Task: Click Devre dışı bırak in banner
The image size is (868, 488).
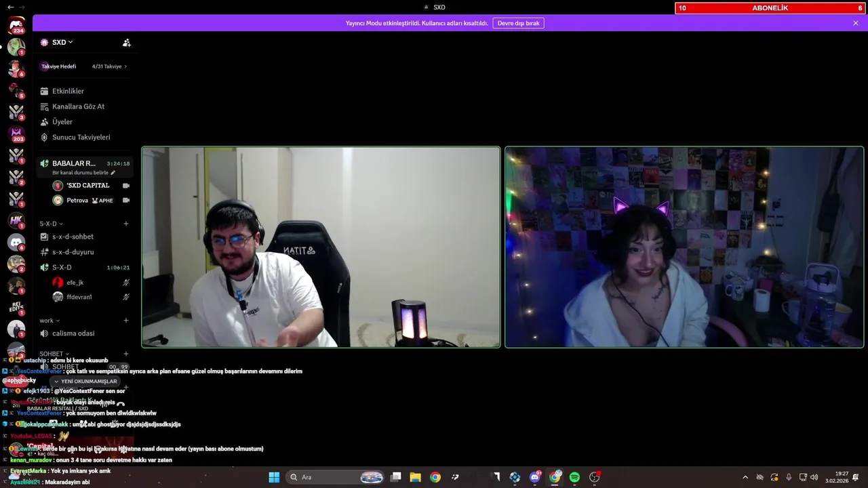Action: [518, 23]
